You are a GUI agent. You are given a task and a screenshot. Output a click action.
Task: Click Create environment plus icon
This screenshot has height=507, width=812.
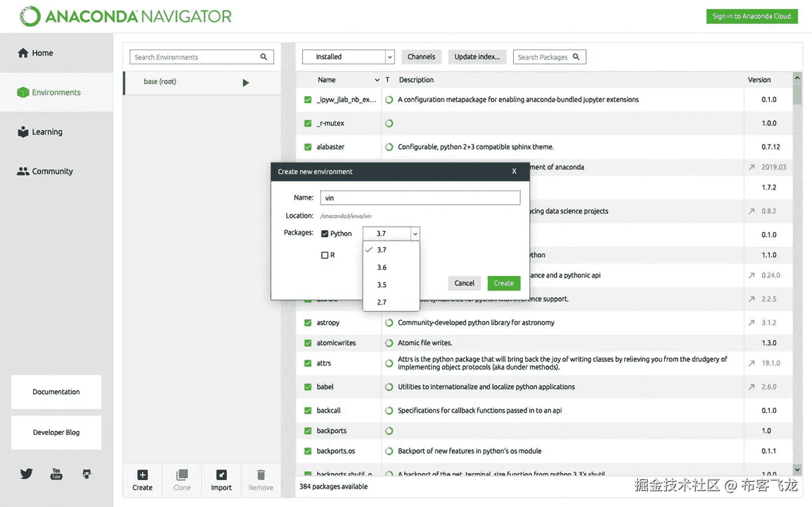tap(143, 475)
